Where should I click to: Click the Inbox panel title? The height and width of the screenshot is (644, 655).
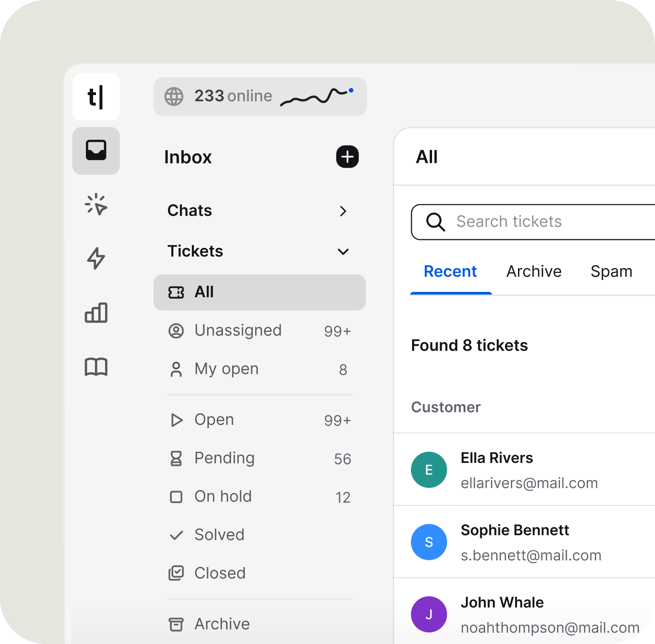tap(188, 157)
